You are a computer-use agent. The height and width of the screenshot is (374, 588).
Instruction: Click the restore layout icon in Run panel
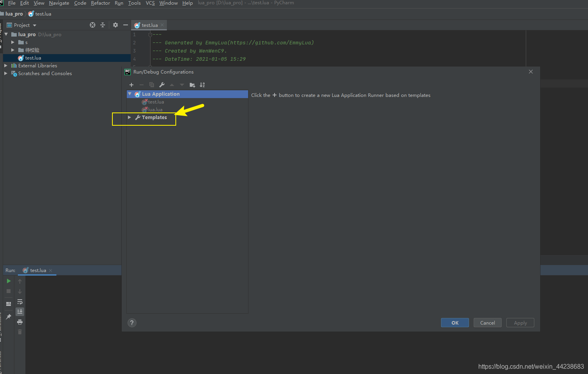click(9, 304)
